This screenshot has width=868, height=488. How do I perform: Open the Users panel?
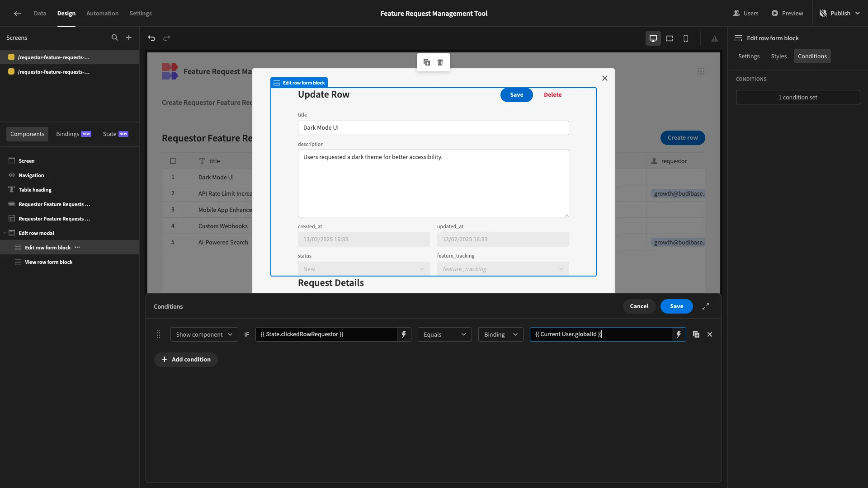(x=745, y=14)
